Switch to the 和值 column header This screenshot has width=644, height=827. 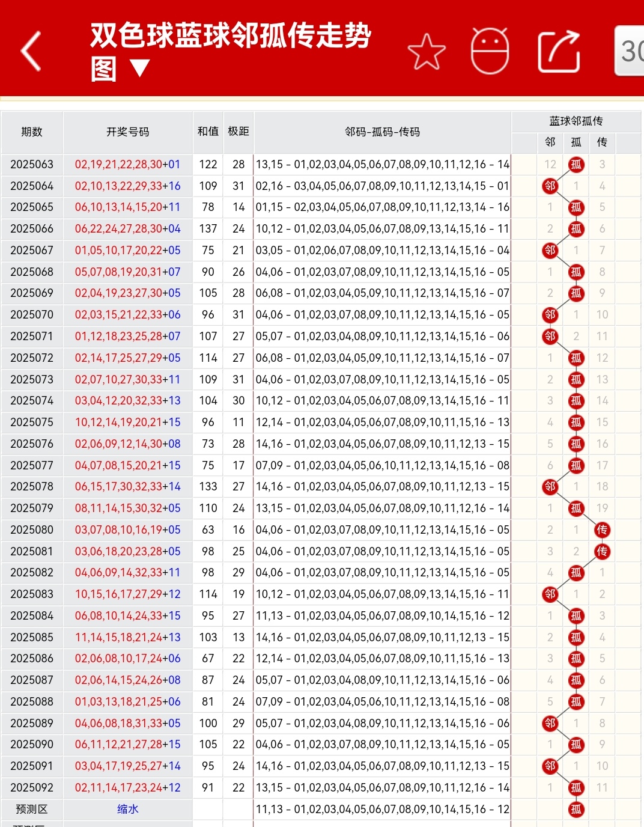pyautogui.click(x=207, y=132)
